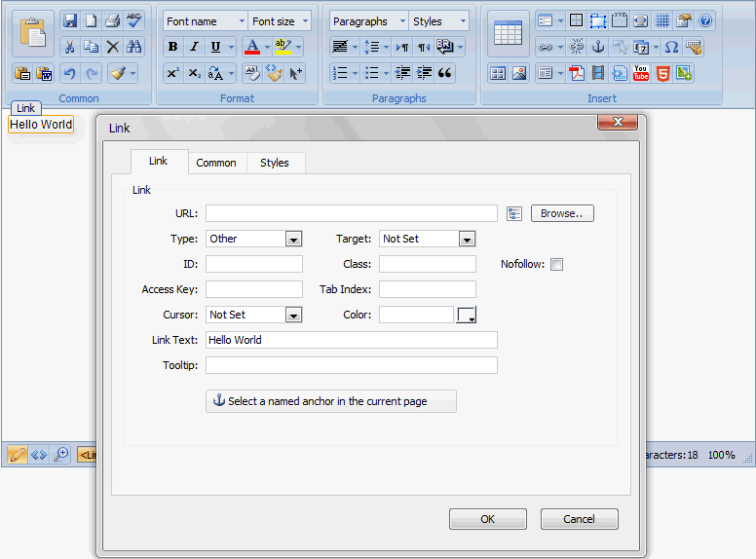
Task: Insert a YouTube video
Action: tap(640, 73)
